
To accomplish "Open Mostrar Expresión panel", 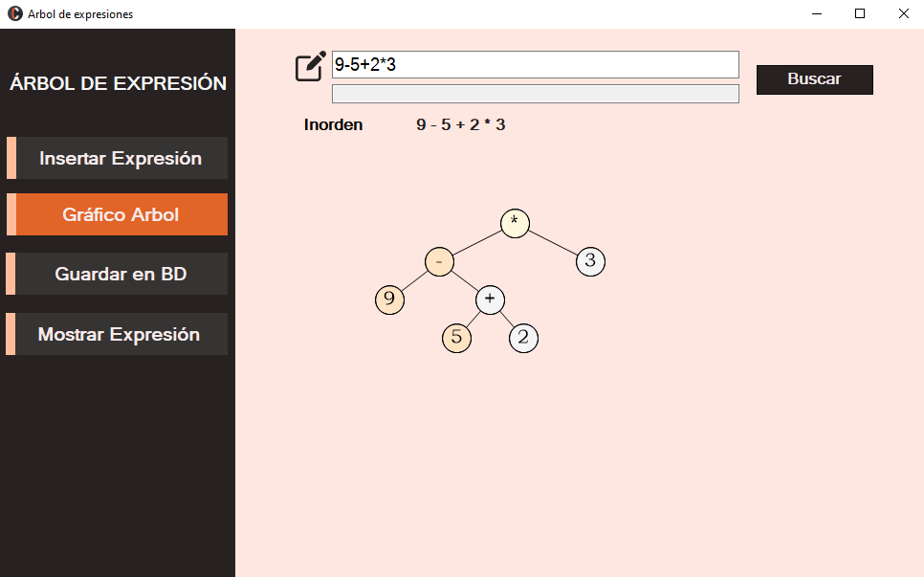I will click(117, 334).
